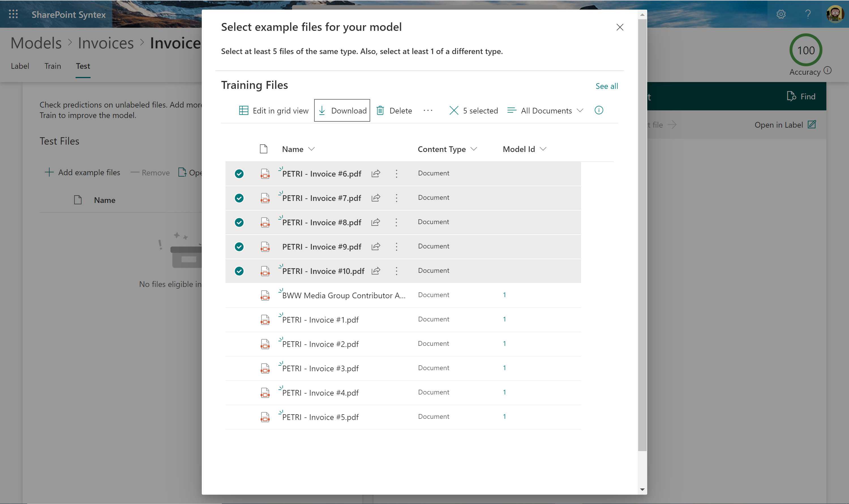Click the dialog's vertical scrollbar
Viewport: 849px width, 504px height.
click(642, 238)
